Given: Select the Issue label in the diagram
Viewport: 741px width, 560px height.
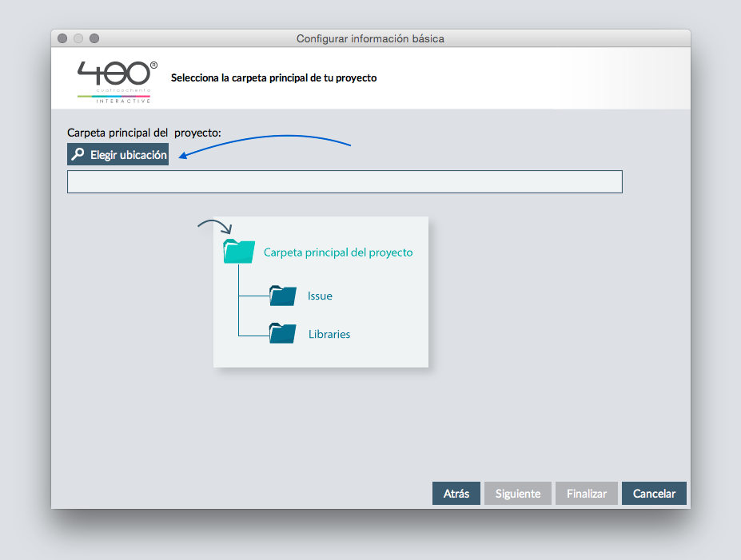Looking at the screenshot, I should [320, 296].
